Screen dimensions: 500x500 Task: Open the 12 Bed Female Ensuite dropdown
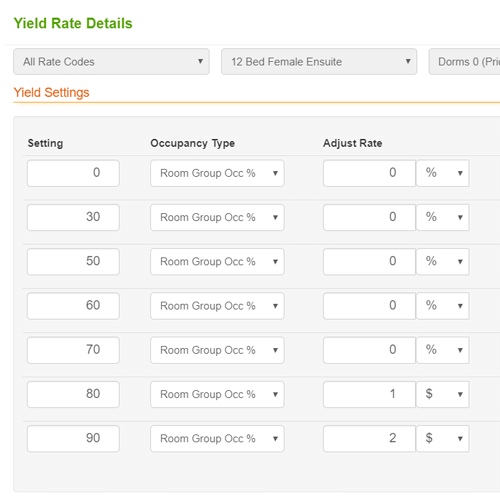[x=319, y=62]
